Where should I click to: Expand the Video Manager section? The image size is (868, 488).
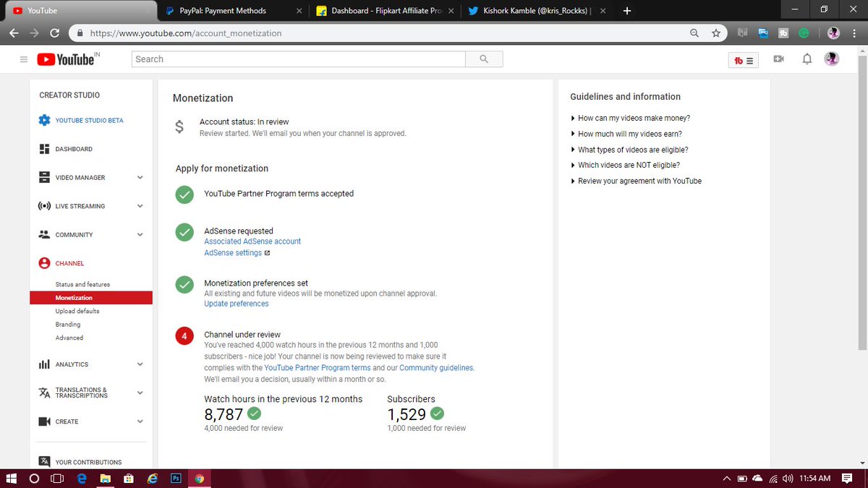point(140,177)
